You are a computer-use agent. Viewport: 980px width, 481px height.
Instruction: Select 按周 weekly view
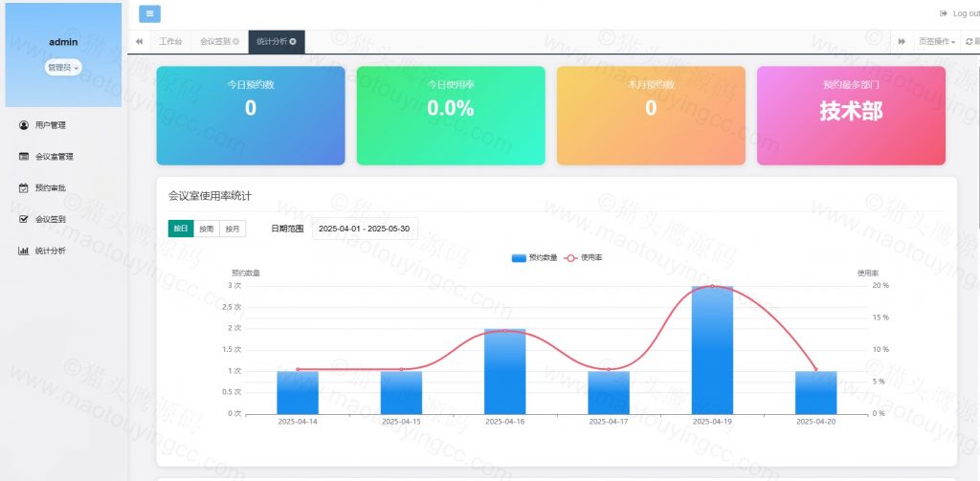207,229
